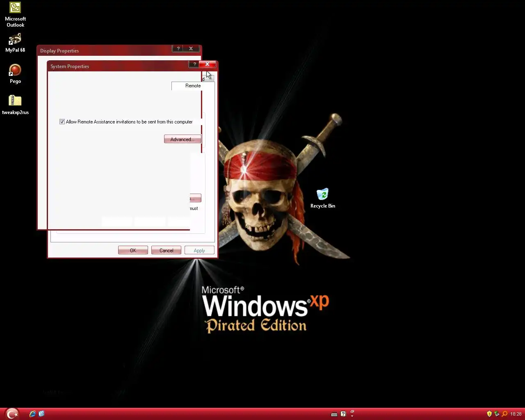525x420 pixels.
Task: Click the magnifier tray icon
Action: (504, 414)
